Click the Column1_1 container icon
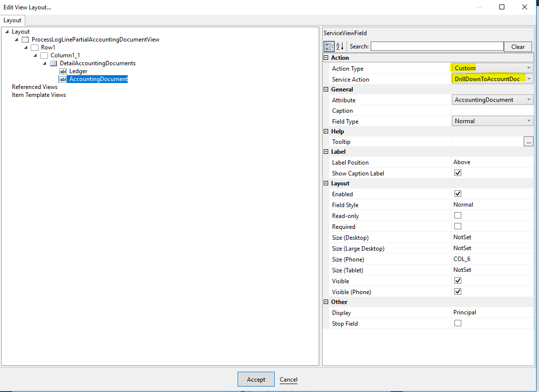 tap(44, 55)
